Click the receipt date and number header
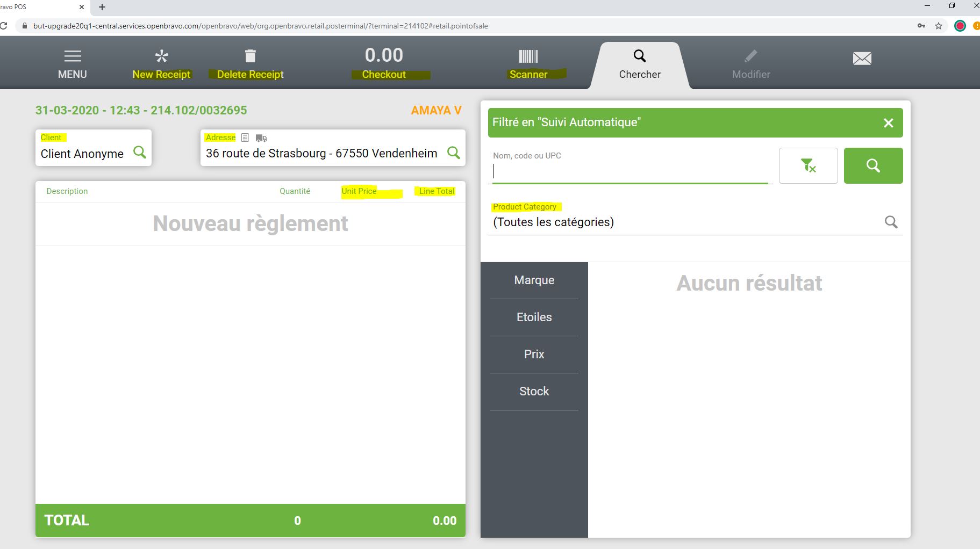 [141, 110]
